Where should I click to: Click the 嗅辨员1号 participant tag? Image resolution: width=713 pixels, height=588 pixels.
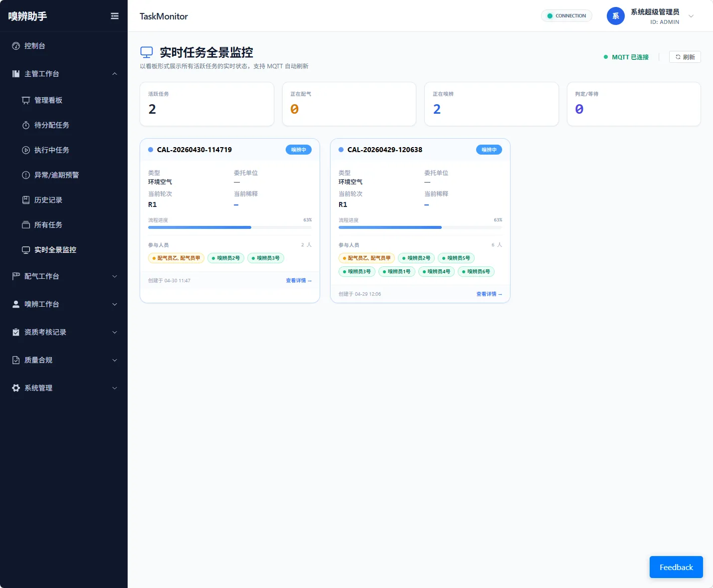pos(397,272)
